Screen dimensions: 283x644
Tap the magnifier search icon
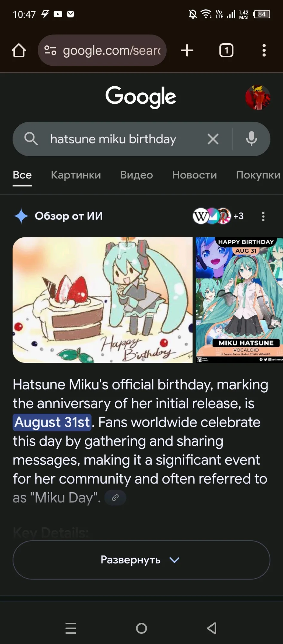[x=31, y=139]
